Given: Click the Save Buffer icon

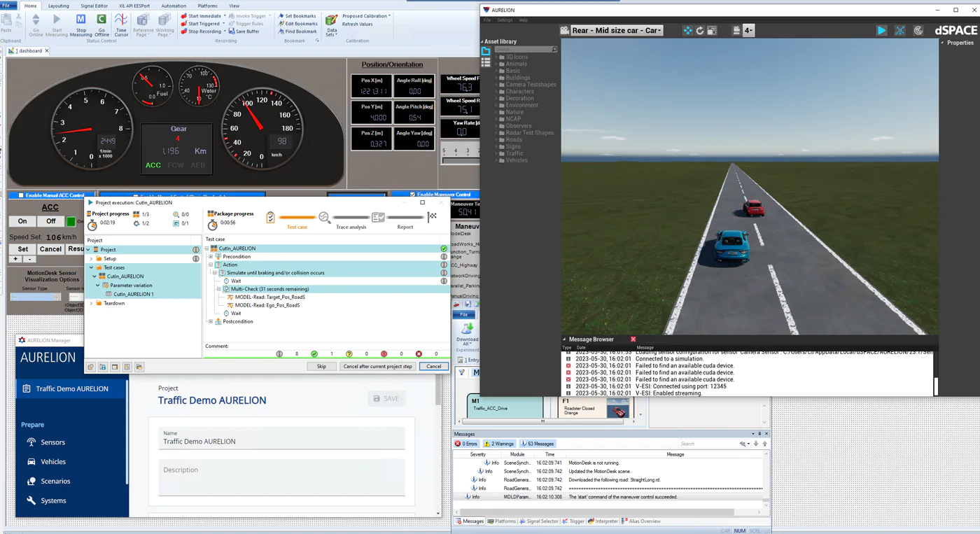Looking at the screenshot, I should 232,31.
